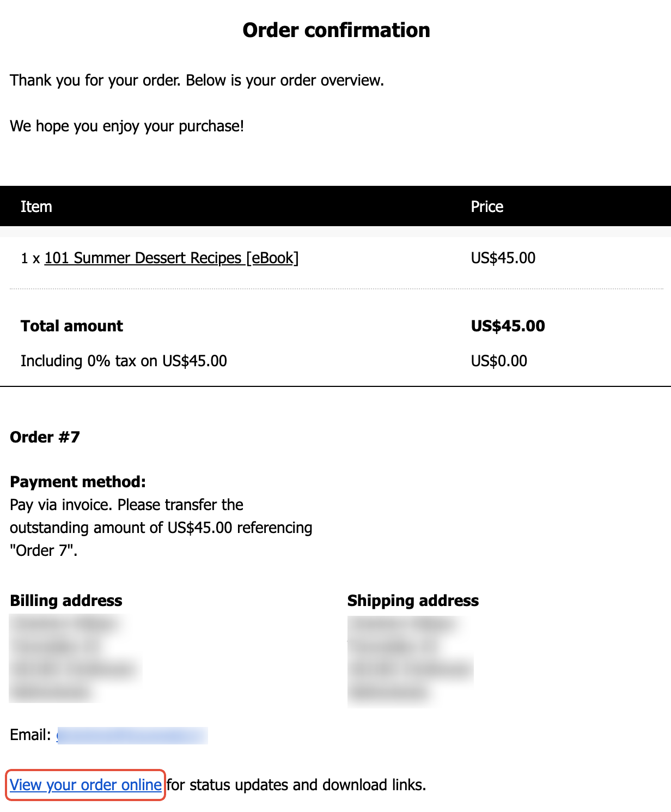Screen dimensions: 671x812
Task: Click the Item column header
Action: coord(36,207)
